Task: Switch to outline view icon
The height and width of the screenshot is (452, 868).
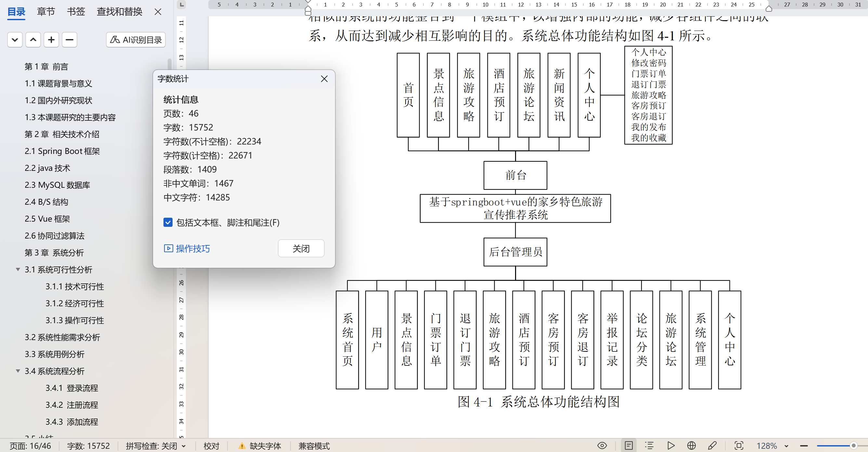Action: pyautogui.click(x=649, y=445)
